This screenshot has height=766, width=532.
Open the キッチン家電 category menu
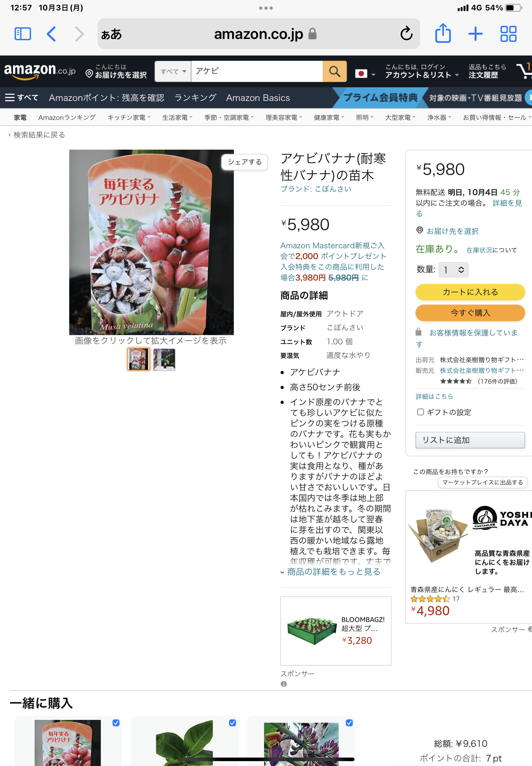coord(129,117)
